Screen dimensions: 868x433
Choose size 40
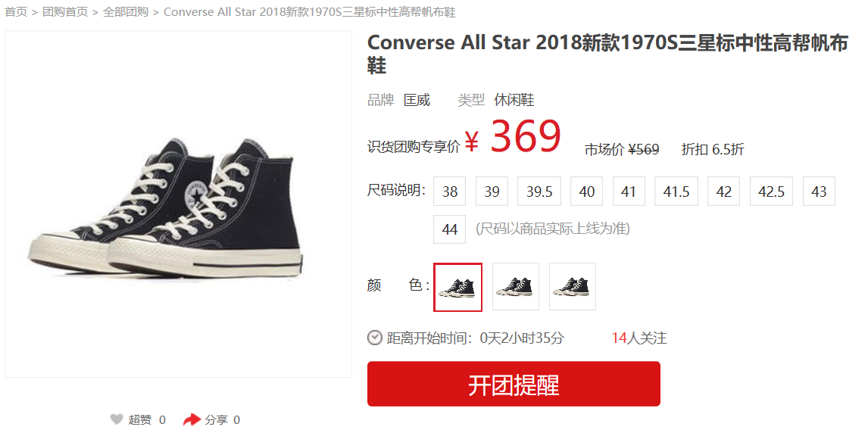[586, 192]
